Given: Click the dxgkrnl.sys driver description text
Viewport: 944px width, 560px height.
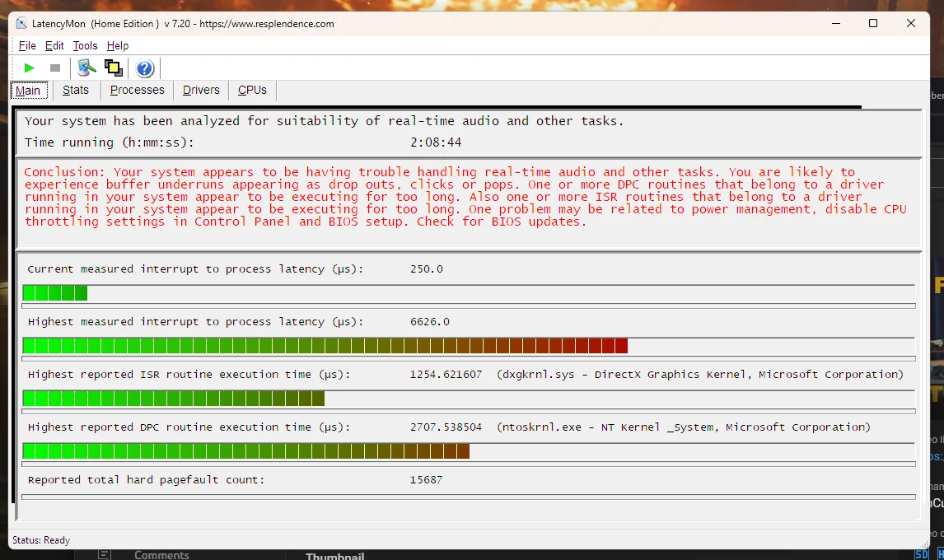Looking at the screenshot, I should (700, 375).
